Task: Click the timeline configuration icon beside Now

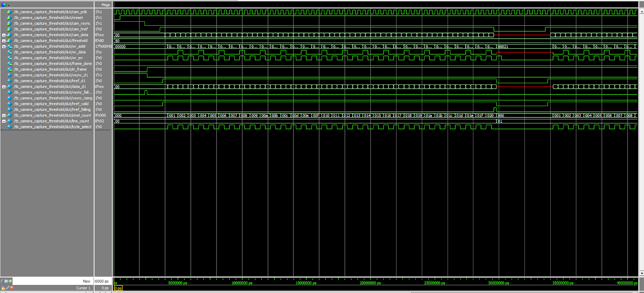Action: [x=6, y=281]
